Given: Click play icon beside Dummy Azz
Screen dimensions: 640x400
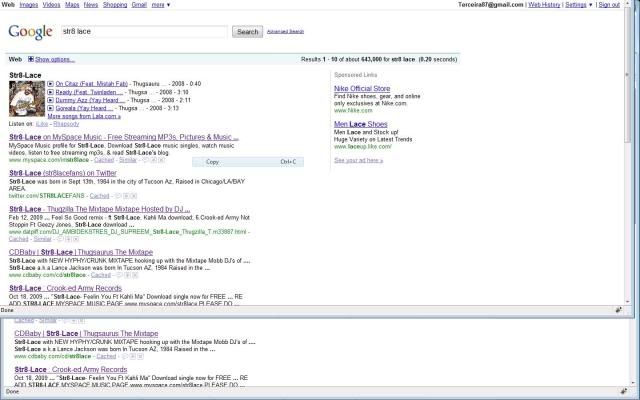Looking at the screenshot, I should [x=51, y=100].
